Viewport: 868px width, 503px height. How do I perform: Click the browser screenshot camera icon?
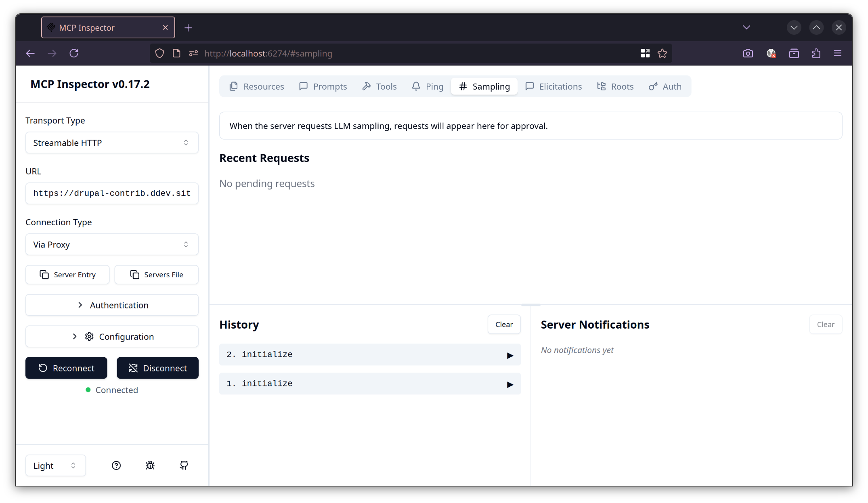click(748, 53)
